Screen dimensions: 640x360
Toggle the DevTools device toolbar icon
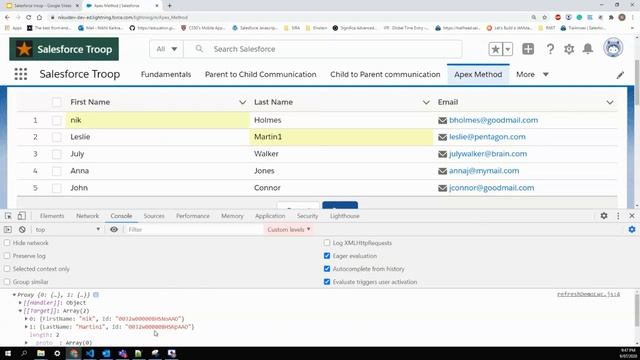tap(21, 216)
